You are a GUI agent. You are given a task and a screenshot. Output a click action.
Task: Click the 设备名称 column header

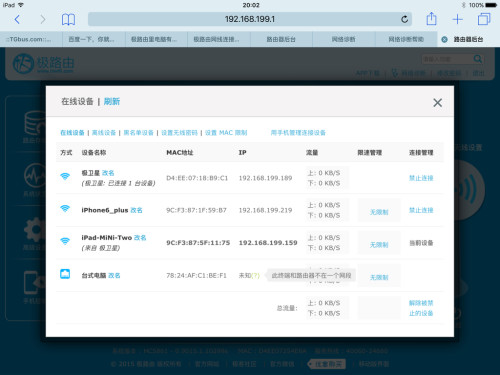pyautogui.click(x=94, y=152)
